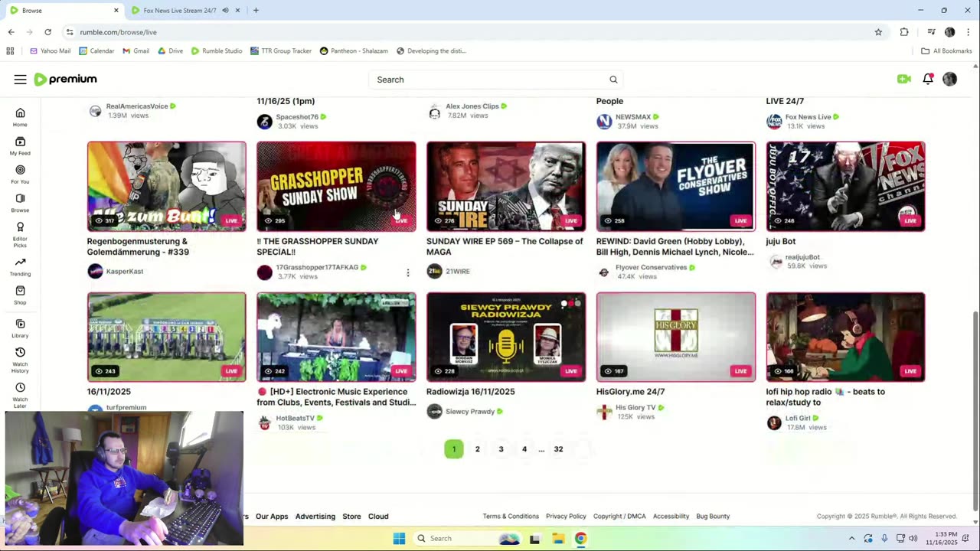This screenshot has width=980, height=551.
Task: Open Watch History in the sidebar
Action: tap(20, 360)
